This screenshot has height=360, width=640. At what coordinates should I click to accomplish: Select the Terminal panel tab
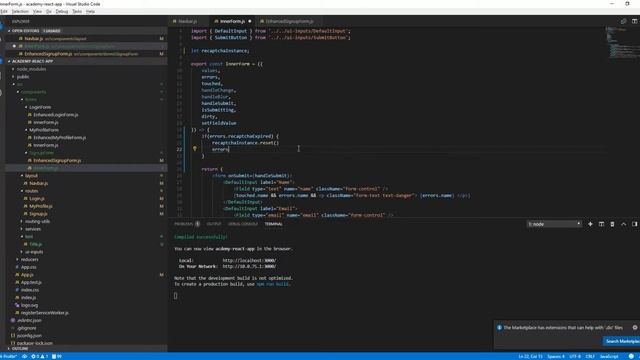[x=273, y=224]
